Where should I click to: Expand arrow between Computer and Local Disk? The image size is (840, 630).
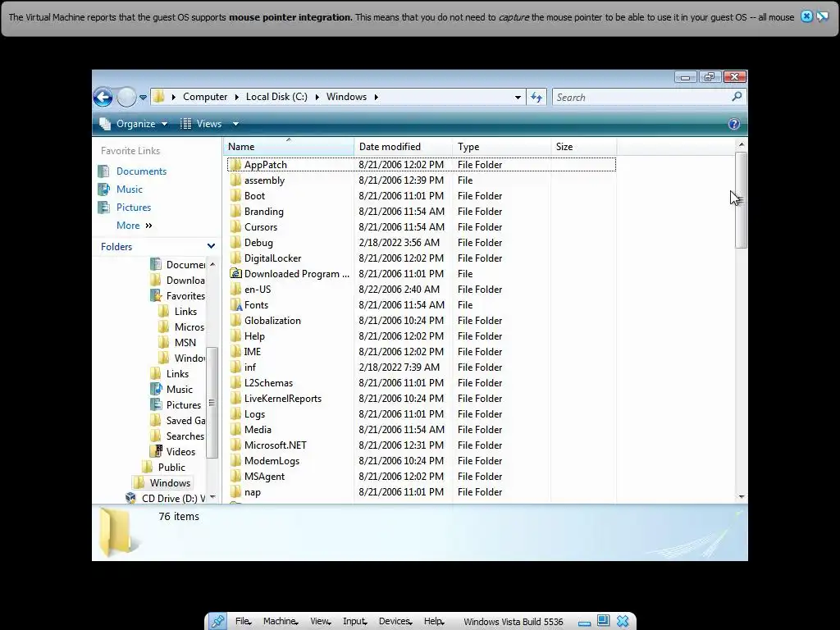pyautogui.click(x=237, y=97)
